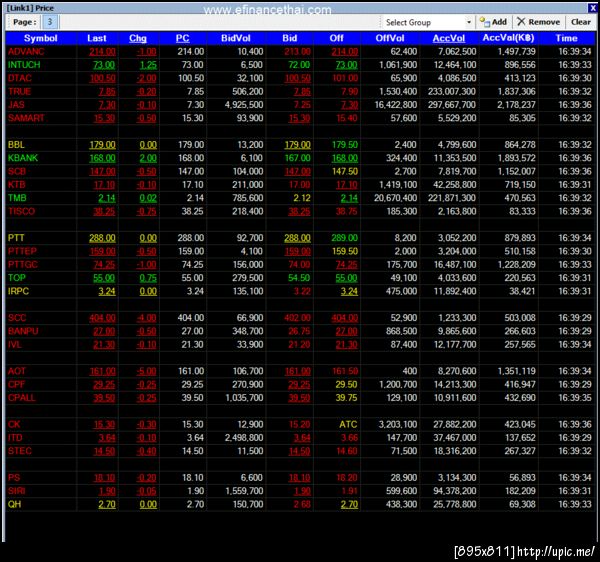Click AOT bid price 161.00
The width and height of the screenshot is (600, 562).
click(x=297, y=371)
